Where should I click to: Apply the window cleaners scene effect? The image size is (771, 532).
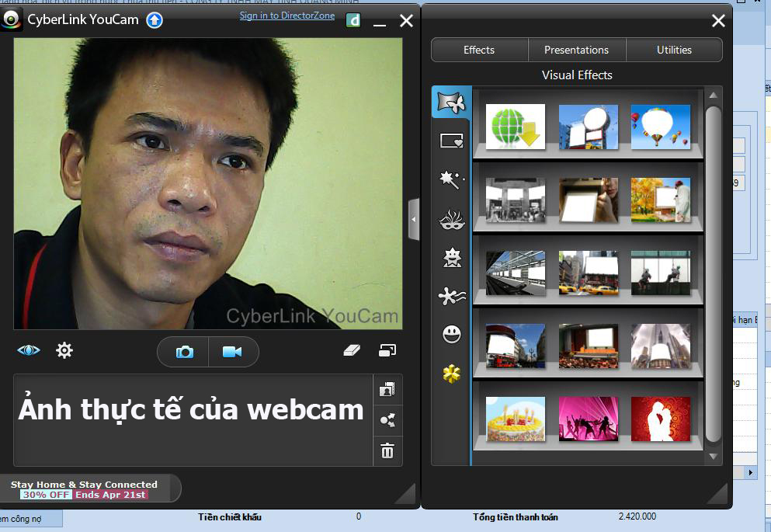click(x=661, y=273)
